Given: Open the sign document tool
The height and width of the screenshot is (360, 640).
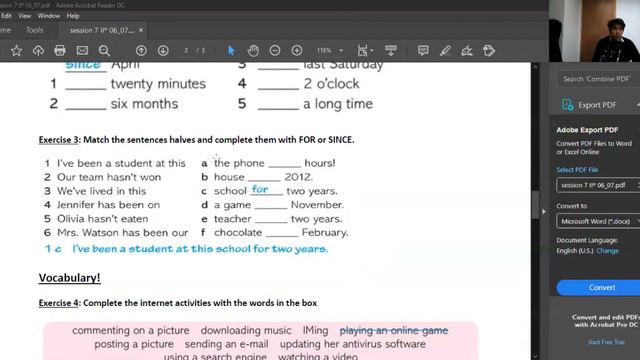Looking at the screenshot, I should click(x=467, y=51).
